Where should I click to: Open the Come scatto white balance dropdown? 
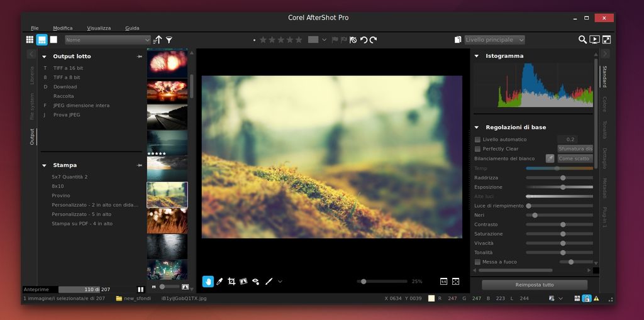(575, 158)
